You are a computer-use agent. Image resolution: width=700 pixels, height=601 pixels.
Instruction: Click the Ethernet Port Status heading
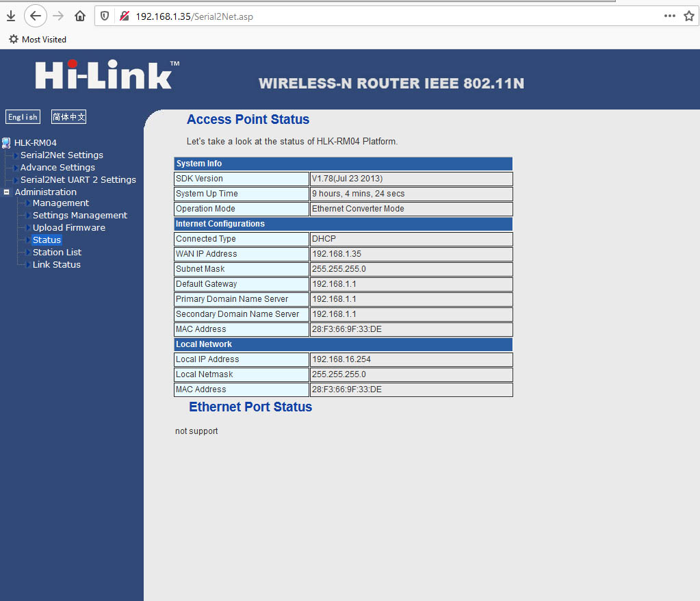click(x=250, y=407)
